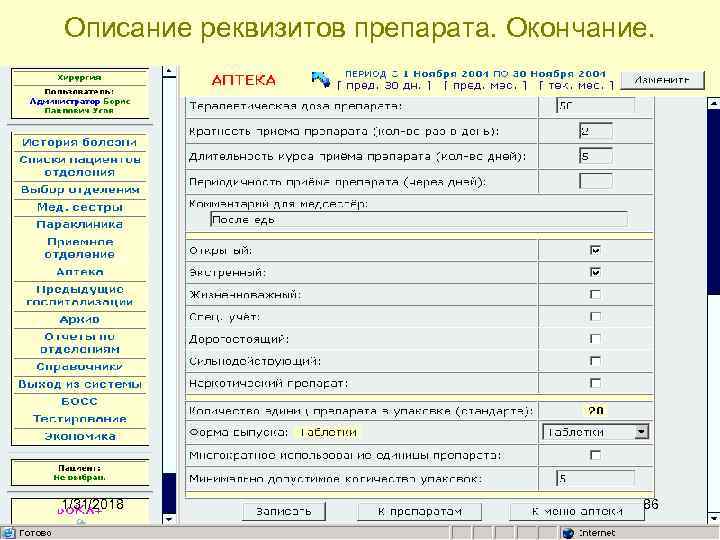This screenshot has width=720, height=540.
Task: Click the Записать button
Action: click(283, 512)
